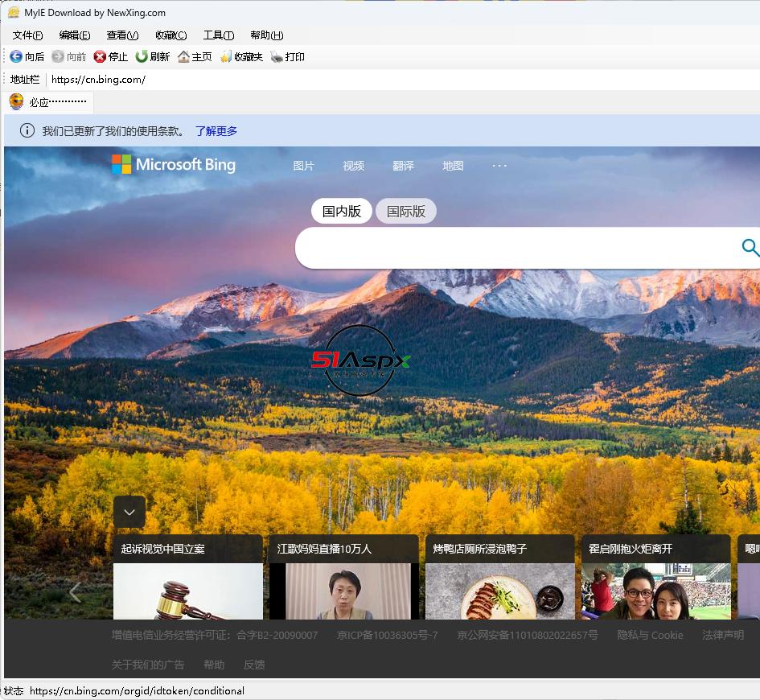760x700 pixels.
Task: Select the 必应 browser tab
Action: pyautogui.click(x=48, y=102)
